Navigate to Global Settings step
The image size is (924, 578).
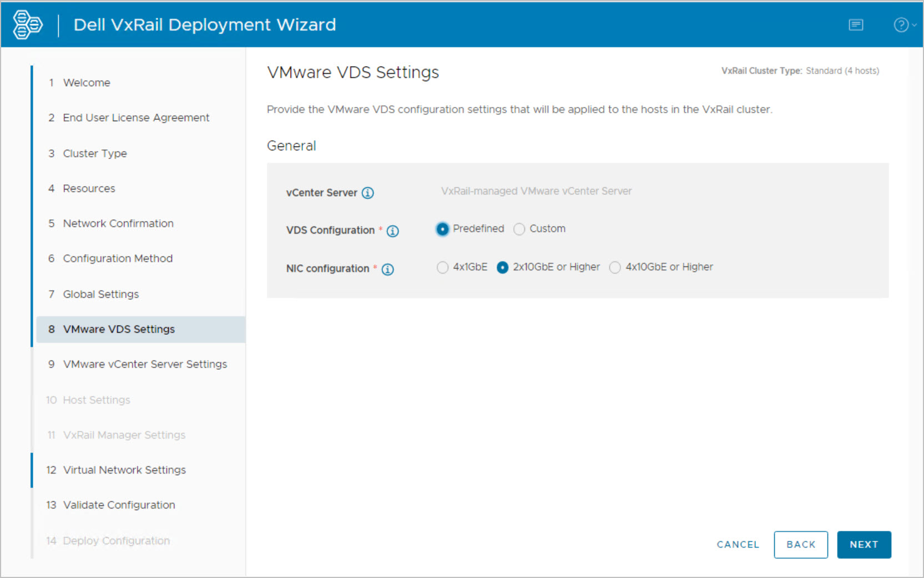[100, 294]
